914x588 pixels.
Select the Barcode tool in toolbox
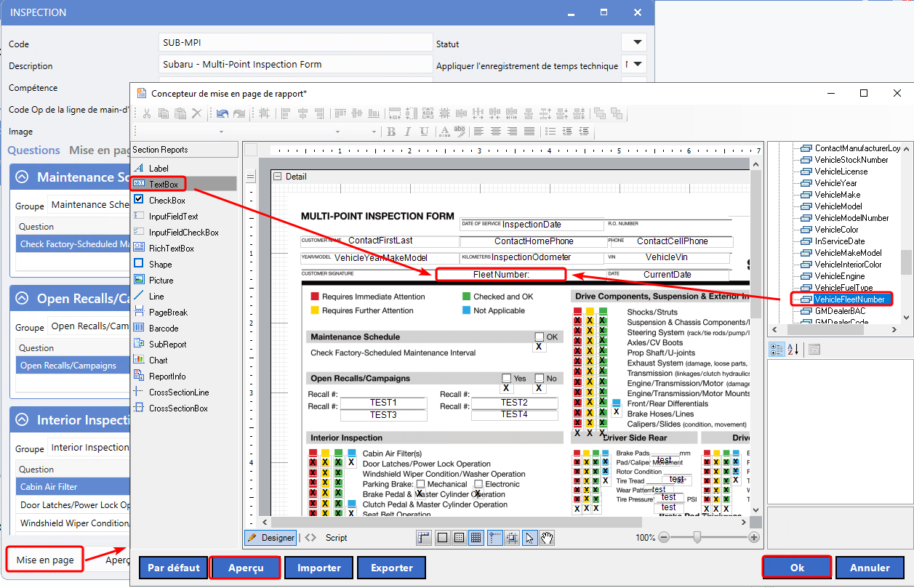coord(163,329)
